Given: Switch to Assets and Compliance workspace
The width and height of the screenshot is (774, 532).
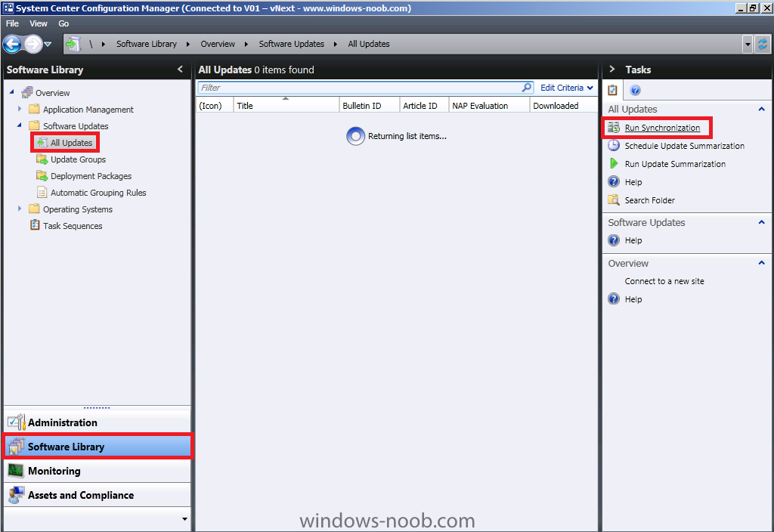Looking at the screenshot, I should pyautogui.click(x=98, y=495).
